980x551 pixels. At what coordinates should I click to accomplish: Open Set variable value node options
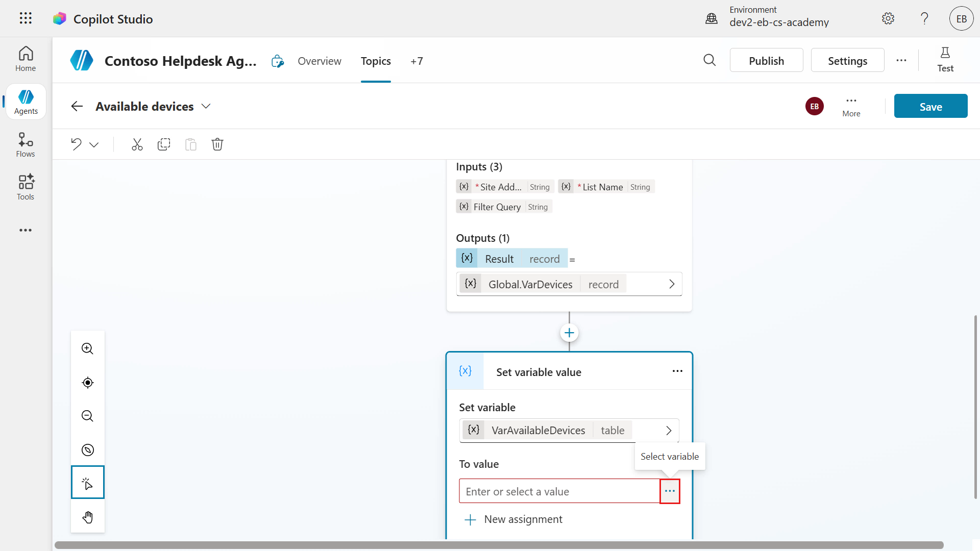(677, 371)
